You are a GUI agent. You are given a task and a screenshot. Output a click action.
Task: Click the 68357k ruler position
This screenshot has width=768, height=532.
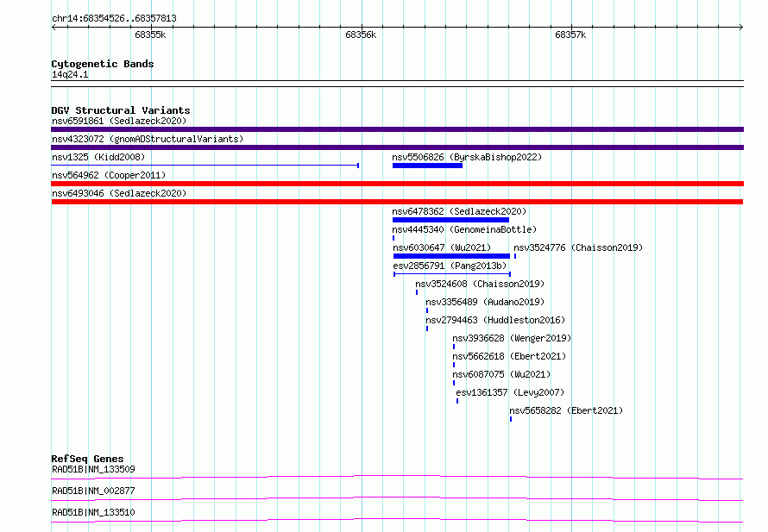point(570,34)
